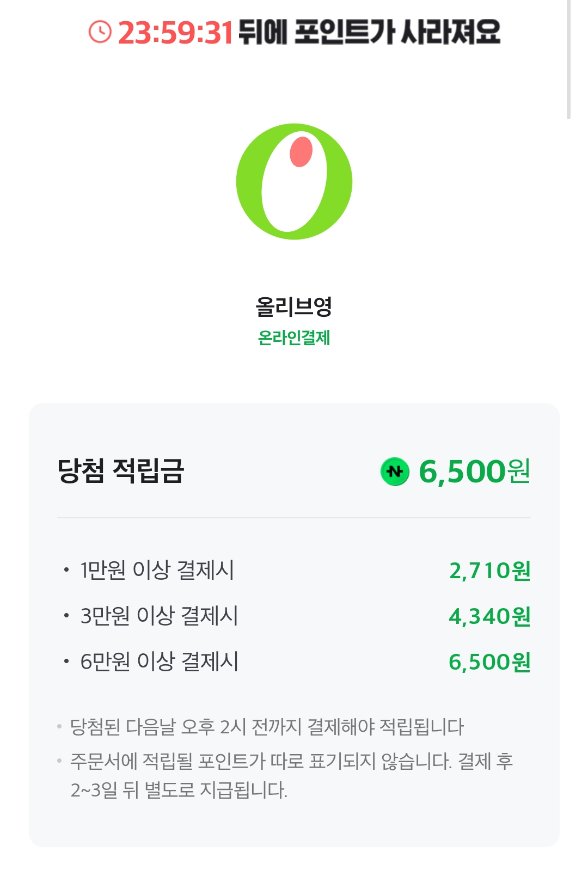This screenshot has height=870, width=588.
Task: Select the 6만원 이상 결제시 row
Action: (294, 662)
